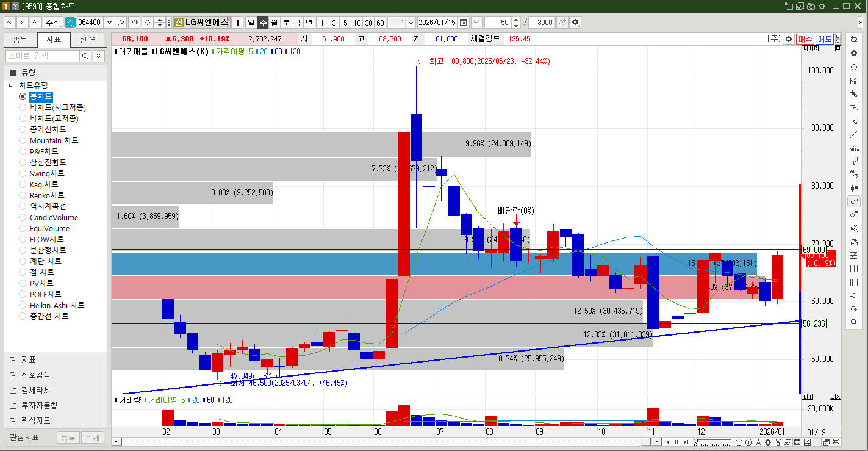The width and height of the screenshot is (868, 451).
Task: Select 봉차트 chart type
Action: (41, 96)
